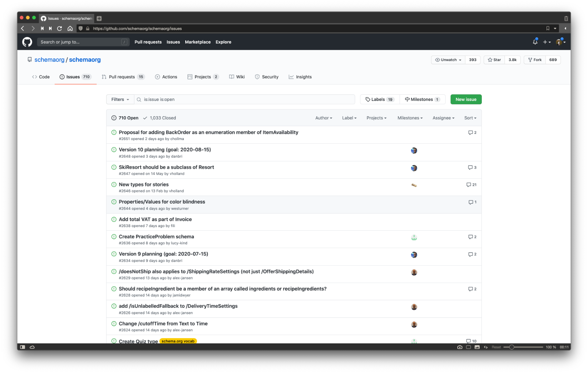The height and width of the screenshot is (373, 588).
Task: Open the Author filter dropdown
Action: [x=324, y=118]
